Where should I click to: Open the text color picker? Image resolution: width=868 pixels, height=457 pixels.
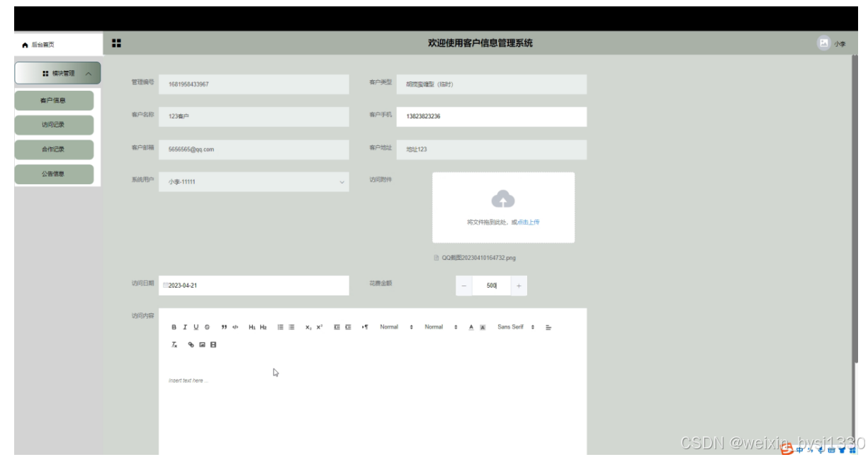click(x=471, y=327)
